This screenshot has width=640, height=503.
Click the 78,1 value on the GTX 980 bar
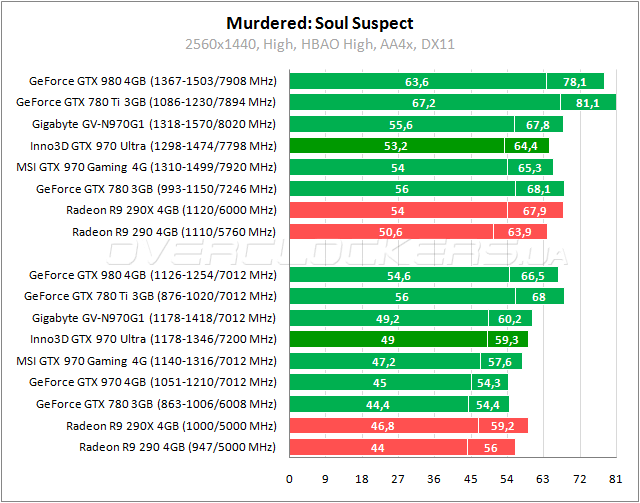click(575, 82)
